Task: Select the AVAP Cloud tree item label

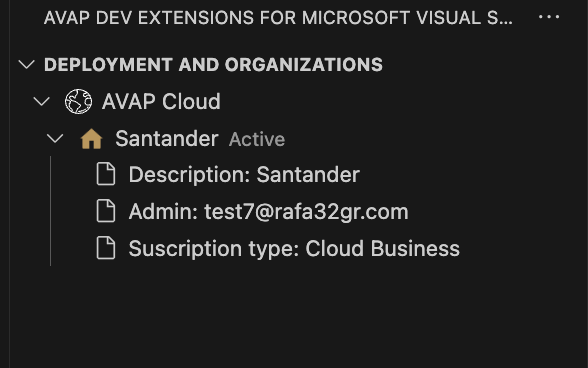Action: coord(161,101)
